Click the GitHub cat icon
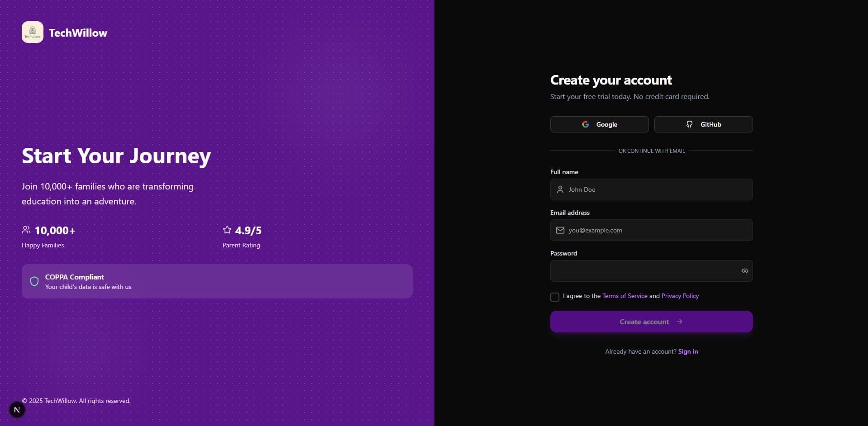 click(x=689, y=124)
